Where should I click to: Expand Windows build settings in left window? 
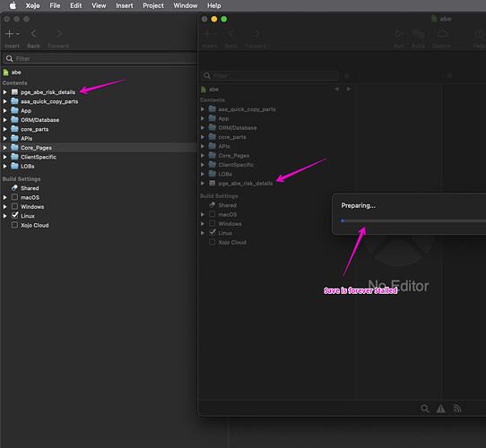point(5,207)
